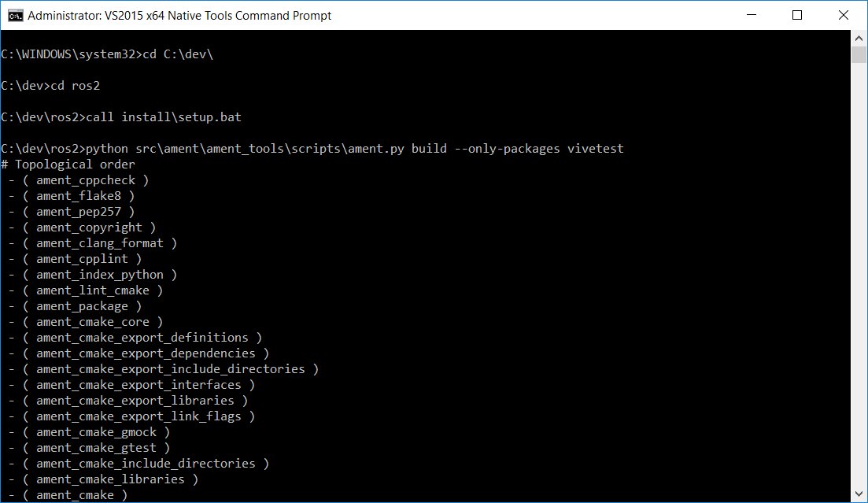The width and height of the screenshot is (868, 503).
Task: Click the scrollbar up arrow
Action: [859, 39]
